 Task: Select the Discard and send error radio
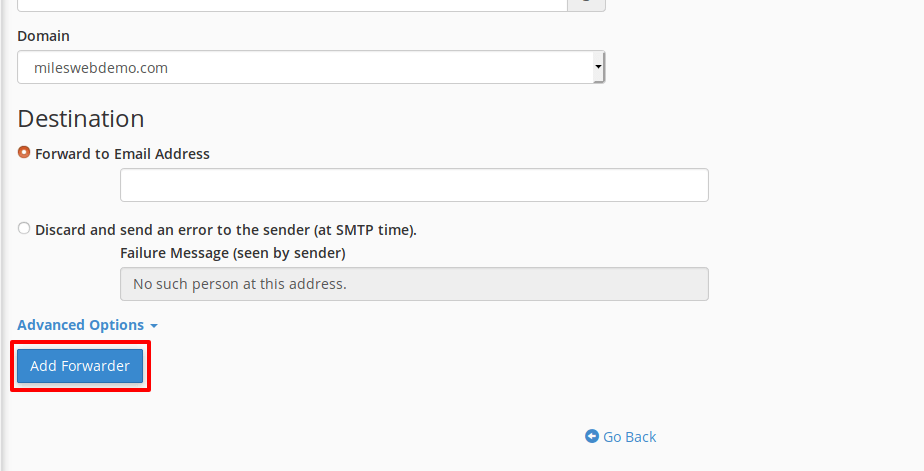click(24, 228)
